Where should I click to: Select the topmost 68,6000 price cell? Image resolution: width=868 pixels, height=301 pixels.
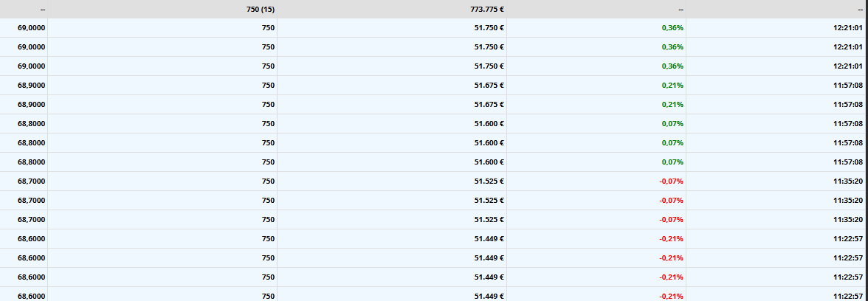pyautogui.click(x=24, y=238)
